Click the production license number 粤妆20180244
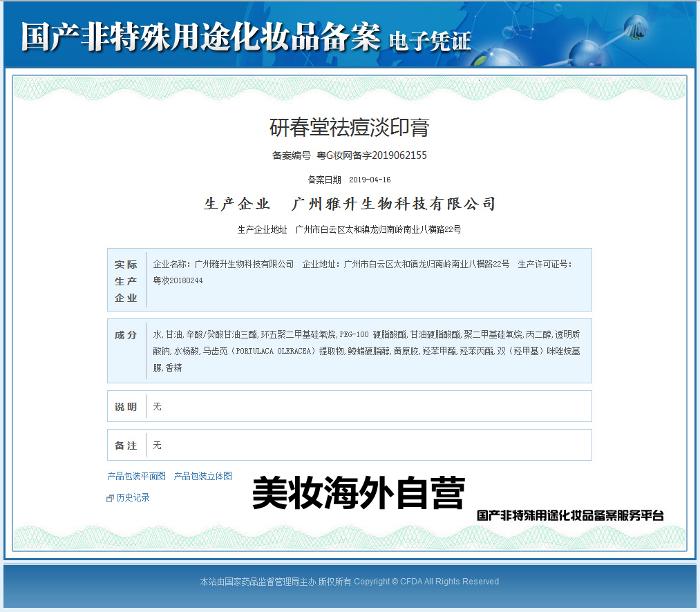This screenshot has height=612, width=700. pyautogui.click(x=178, y=280)
